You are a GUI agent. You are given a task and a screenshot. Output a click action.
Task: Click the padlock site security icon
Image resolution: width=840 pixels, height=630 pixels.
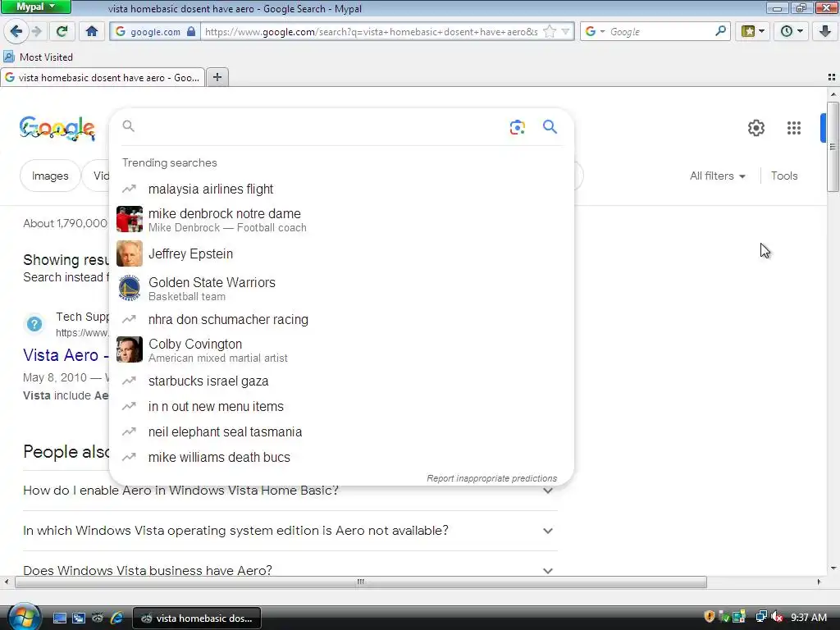[191, 32]
